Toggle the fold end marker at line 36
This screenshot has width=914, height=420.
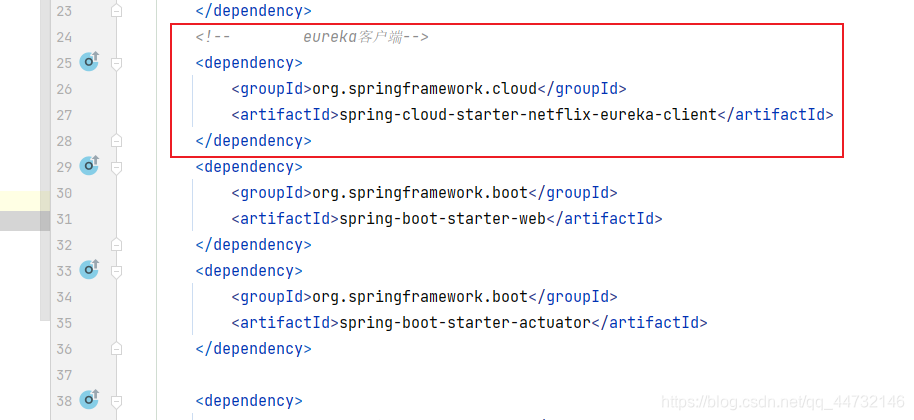click(x=117, y=349)
